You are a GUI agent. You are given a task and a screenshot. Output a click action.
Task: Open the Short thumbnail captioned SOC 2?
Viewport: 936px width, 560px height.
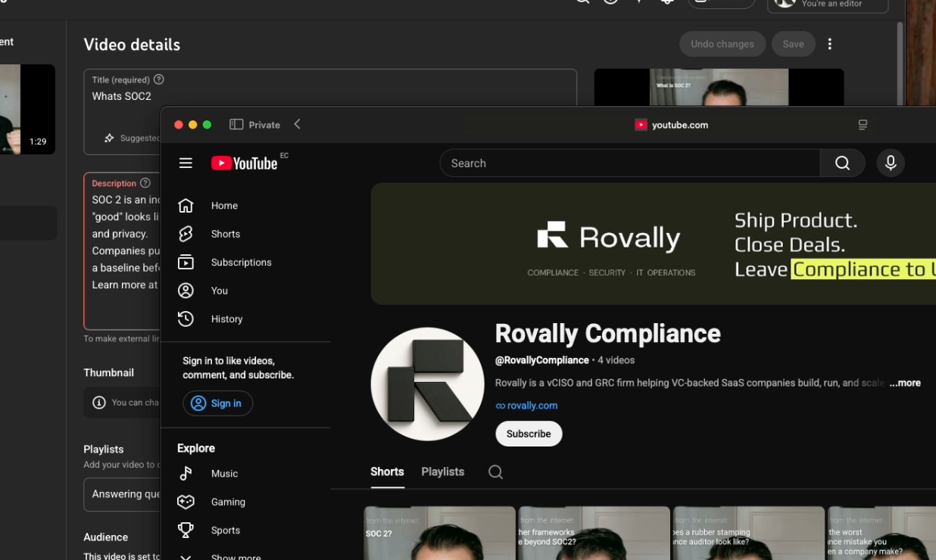point(440,534)
